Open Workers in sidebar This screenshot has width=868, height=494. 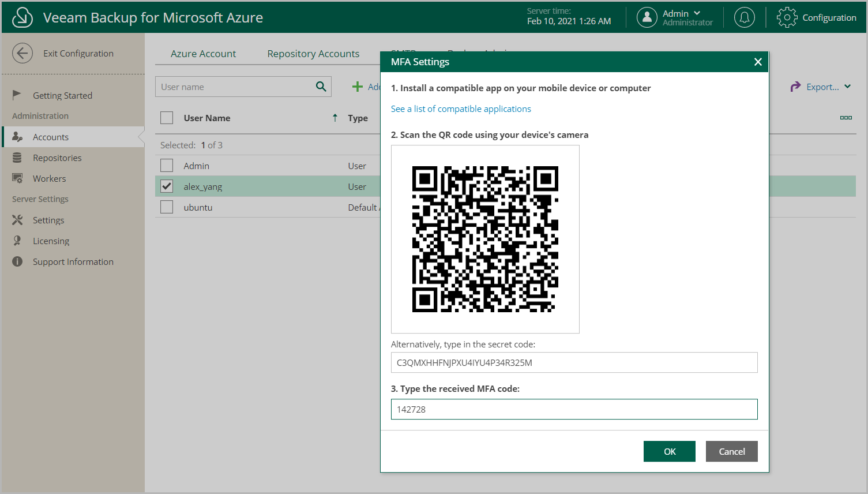point(49,178)
